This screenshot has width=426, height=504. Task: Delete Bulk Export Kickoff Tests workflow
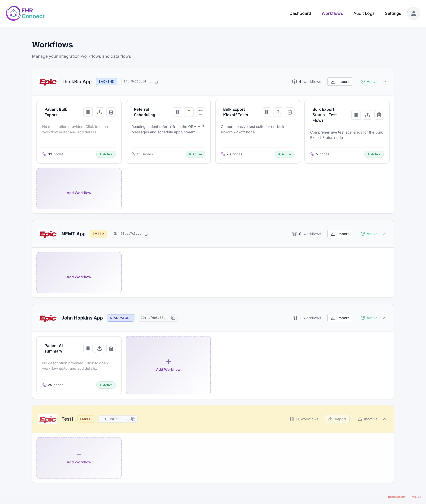290,112
